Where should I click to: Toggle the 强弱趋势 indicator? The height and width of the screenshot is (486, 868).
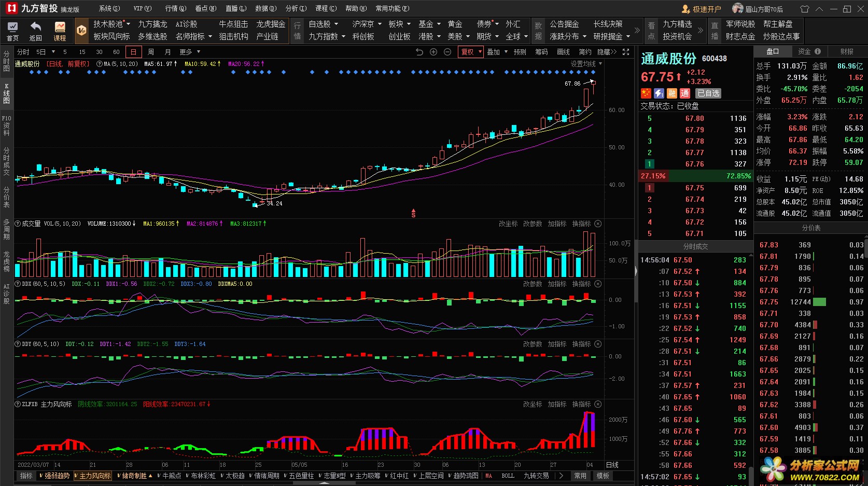(54, 476)
